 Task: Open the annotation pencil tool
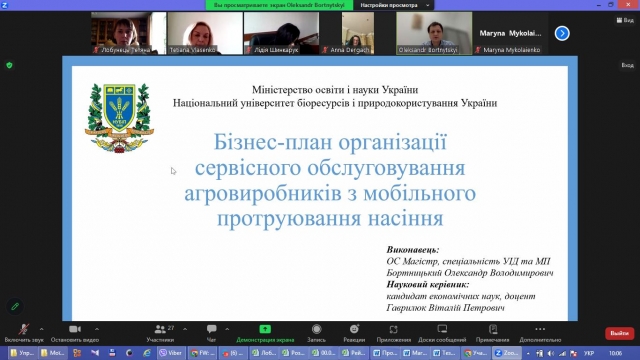coord(15,306)
